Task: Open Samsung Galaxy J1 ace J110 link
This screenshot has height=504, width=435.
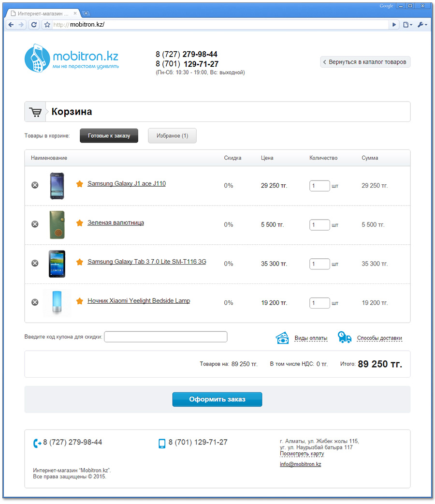Action: pos(127,183)
